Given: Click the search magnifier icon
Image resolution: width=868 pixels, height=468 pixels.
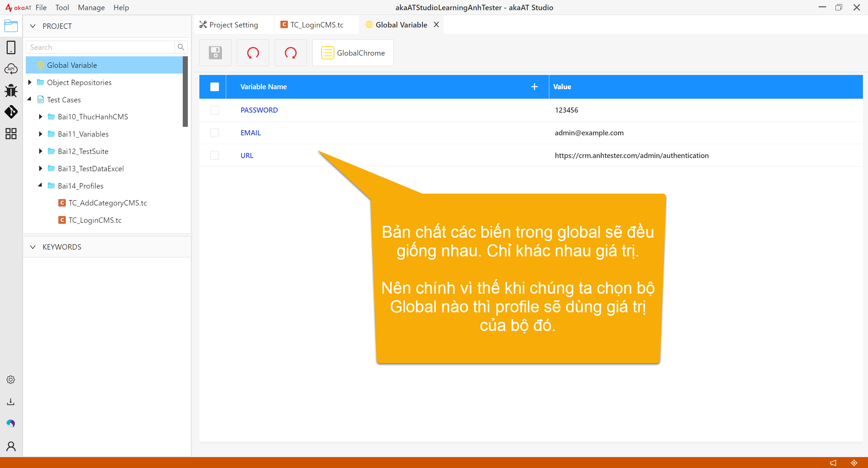Looking at the screenshot, I should (181, 47).
